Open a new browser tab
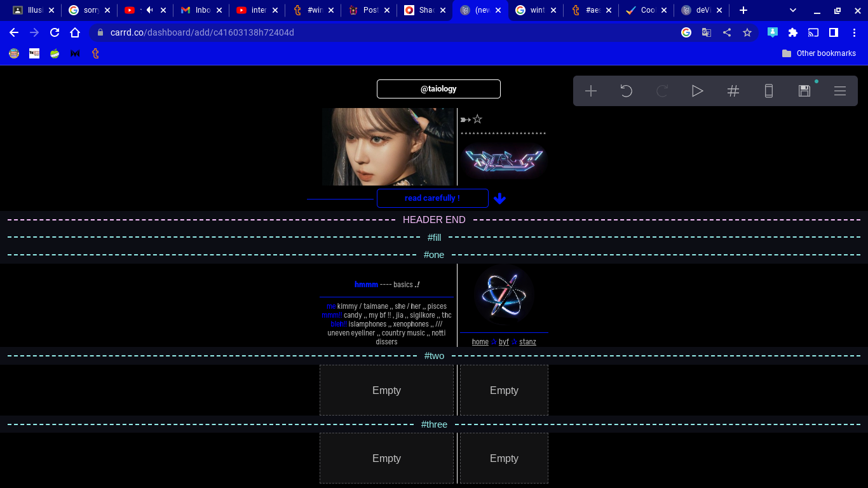The width and height of the screenshot is (868, 488). pos(743,10)
